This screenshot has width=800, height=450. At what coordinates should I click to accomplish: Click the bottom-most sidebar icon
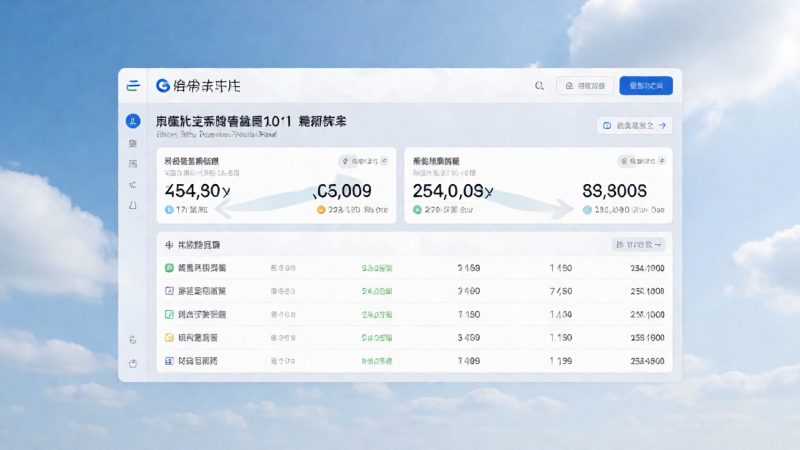(133, 363)
